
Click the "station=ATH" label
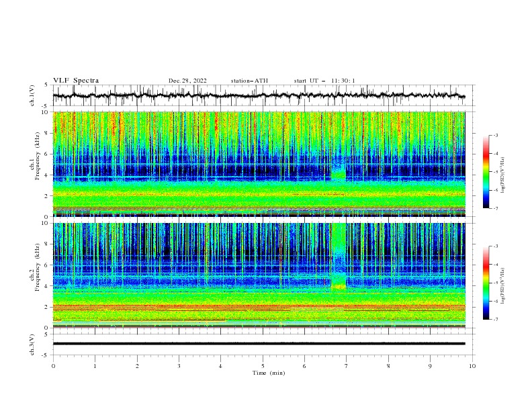[249, 81]
